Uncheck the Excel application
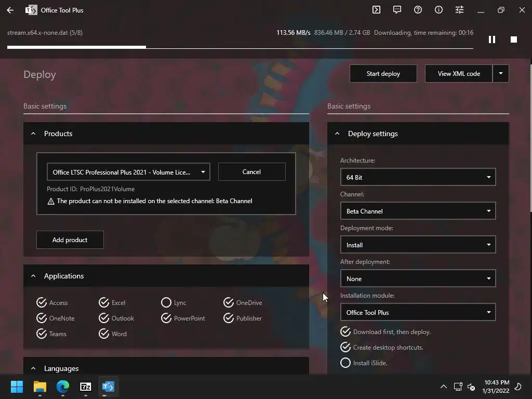Viewport: 532px width, 399px height. 104,303
